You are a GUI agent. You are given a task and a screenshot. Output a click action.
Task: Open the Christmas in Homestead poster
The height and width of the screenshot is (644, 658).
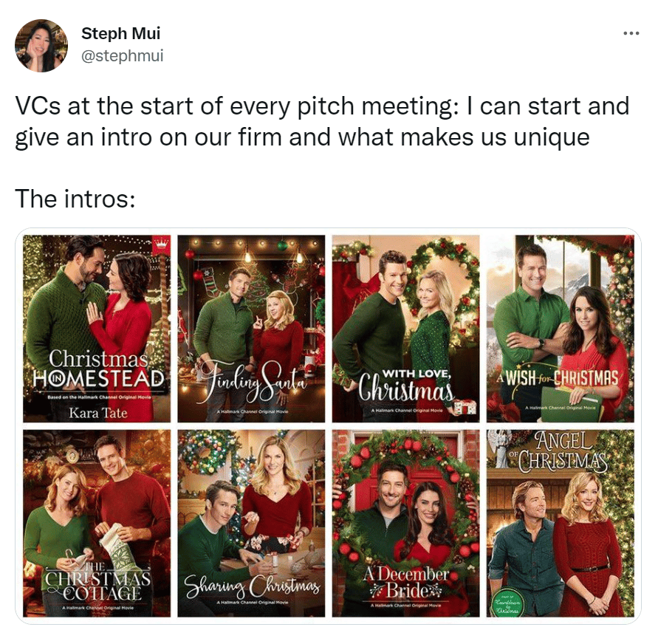[x=97, y=329]
